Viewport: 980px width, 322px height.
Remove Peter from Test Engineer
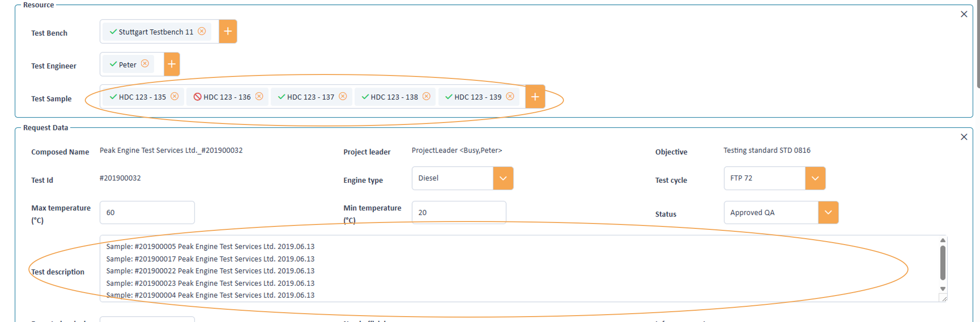point(145,64)
